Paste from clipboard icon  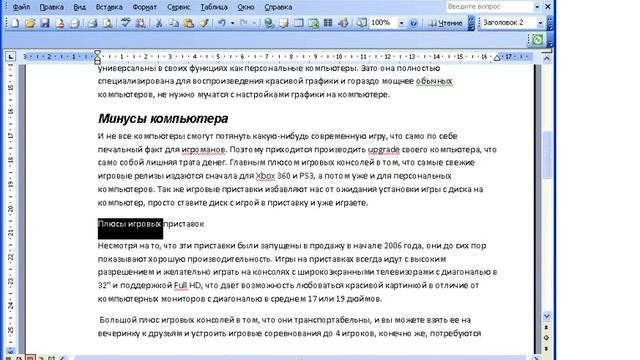tap(189, 23)
